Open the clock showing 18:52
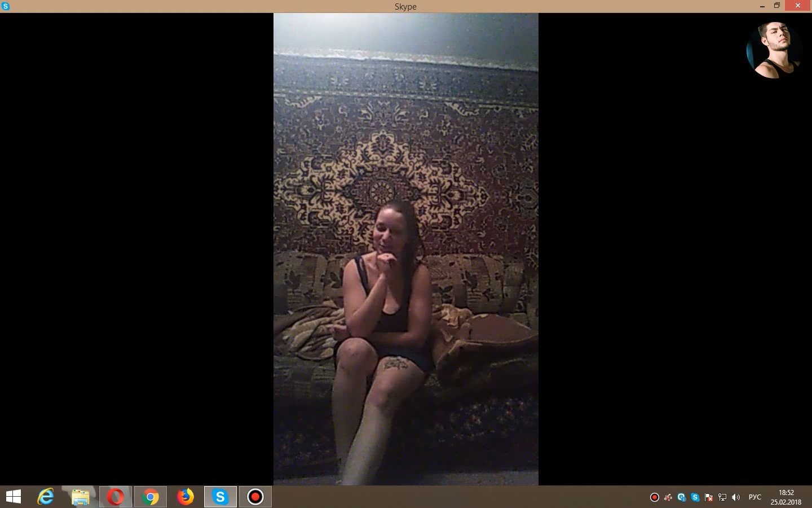Viewport: 812px width, 508px height. point(786,497)
